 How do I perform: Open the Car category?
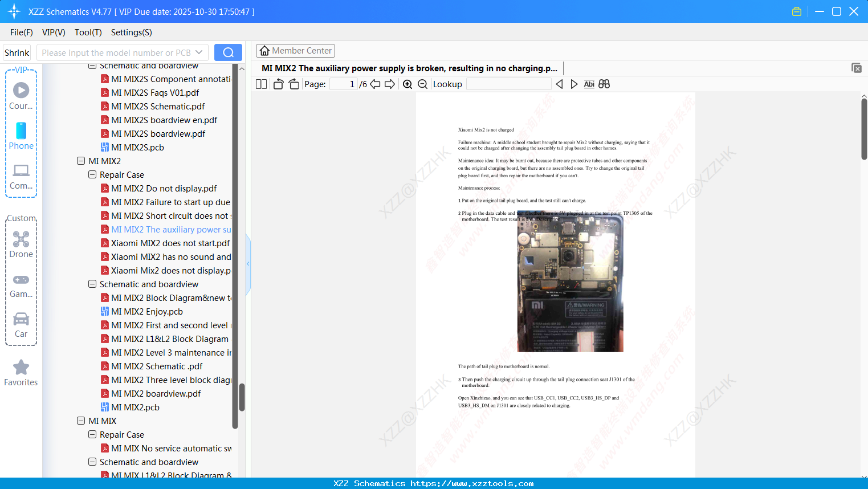(21, 324)
